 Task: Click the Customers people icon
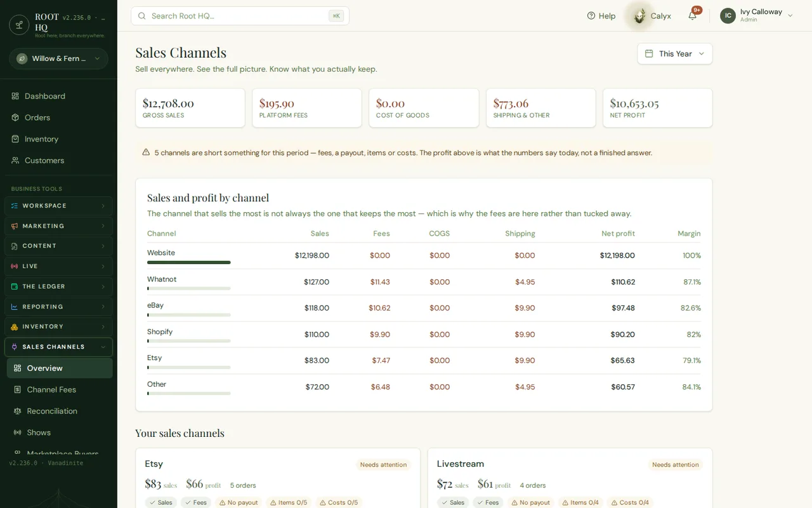coord(15,161)
